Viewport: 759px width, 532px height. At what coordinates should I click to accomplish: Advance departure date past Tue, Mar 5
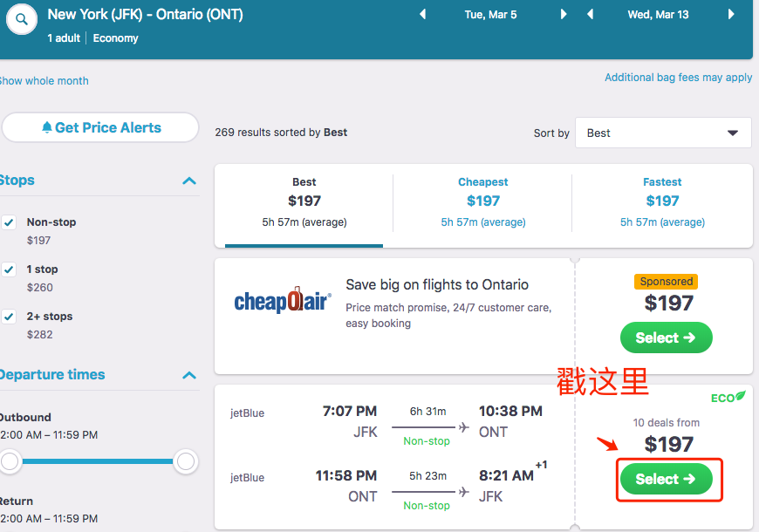[x=563, y=14]
